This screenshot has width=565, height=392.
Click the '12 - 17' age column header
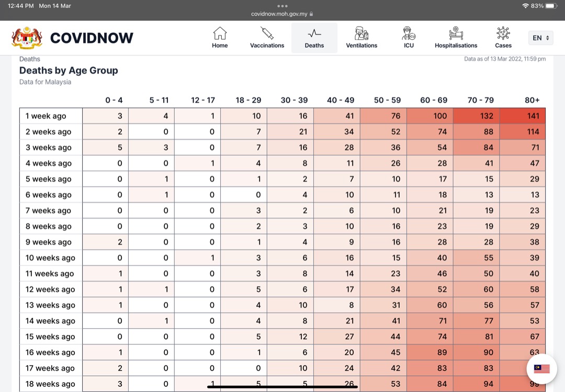203,100
